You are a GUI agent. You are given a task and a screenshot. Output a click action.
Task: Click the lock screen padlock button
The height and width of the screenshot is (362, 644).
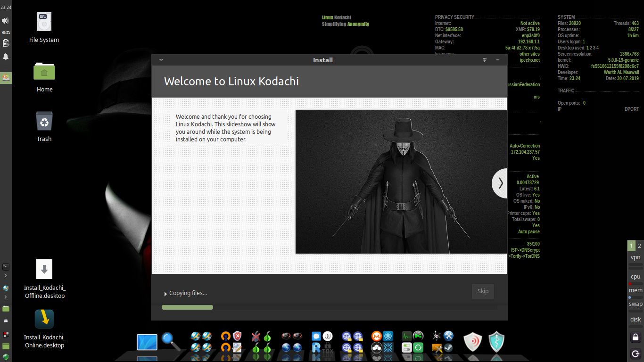click(636, 337)
